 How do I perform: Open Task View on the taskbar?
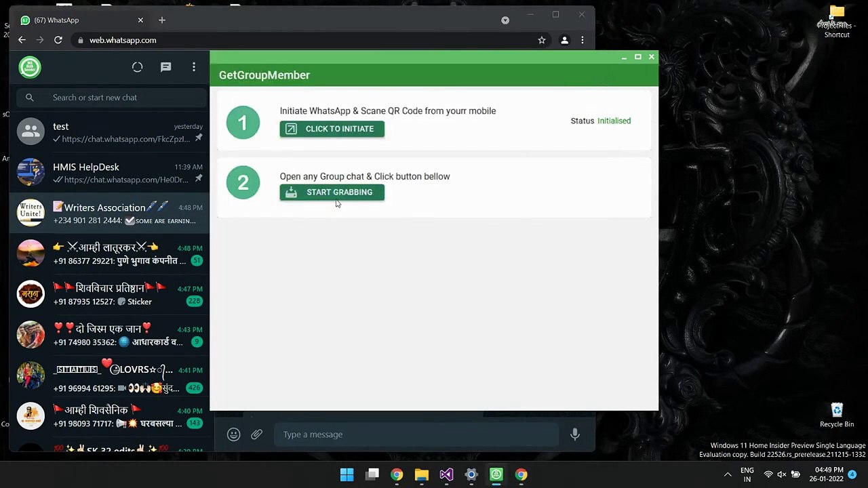(x=372, y=474)
